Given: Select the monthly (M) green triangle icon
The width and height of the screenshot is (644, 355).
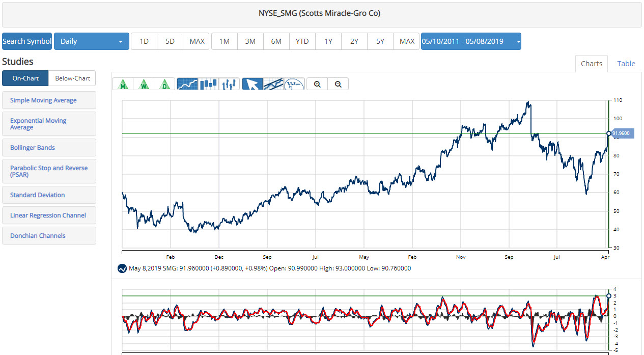Looking at the screenshot, I should pos(123,84).
